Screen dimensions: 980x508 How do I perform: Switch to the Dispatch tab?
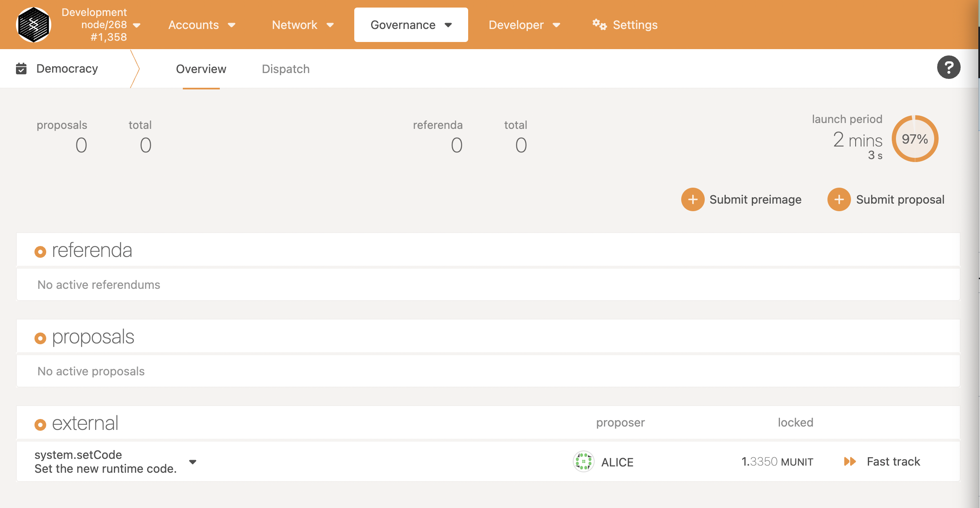[285, 68]
